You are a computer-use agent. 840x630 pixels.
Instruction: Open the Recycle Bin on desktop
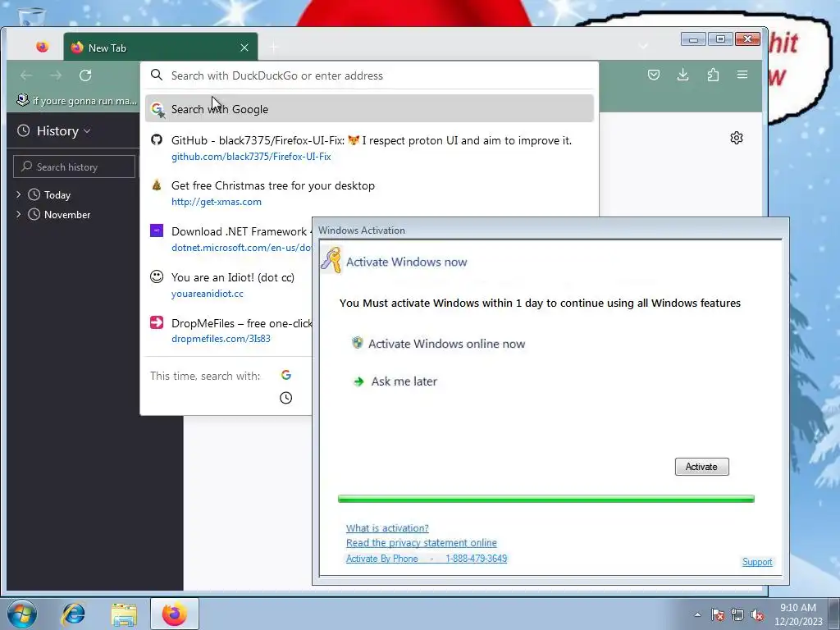click(x=32, y=16)
